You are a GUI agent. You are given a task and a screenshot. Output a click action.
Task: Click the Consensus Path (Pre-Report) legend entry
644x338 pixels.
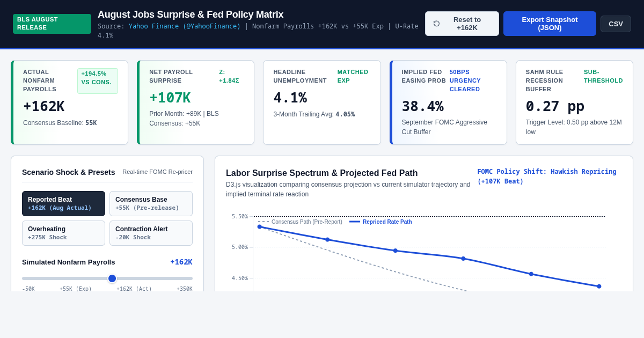click(x=300, y=222)
